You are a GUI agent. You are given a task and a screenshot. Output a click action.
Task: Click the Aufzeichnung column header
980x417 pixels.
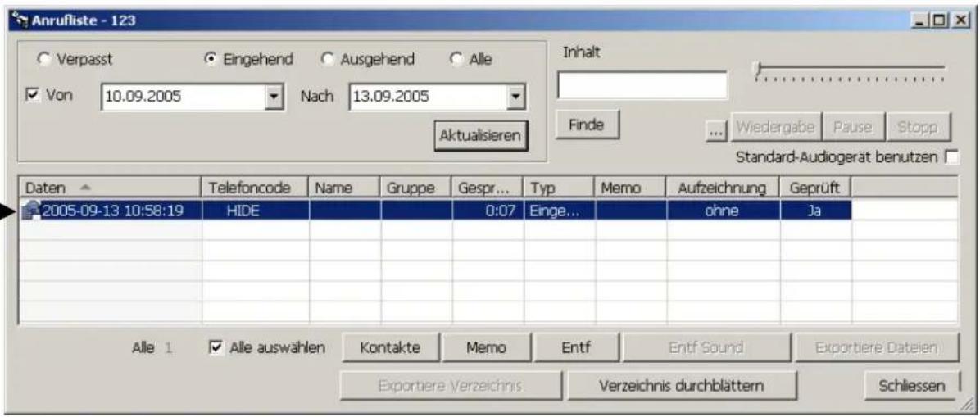[724, 187]
